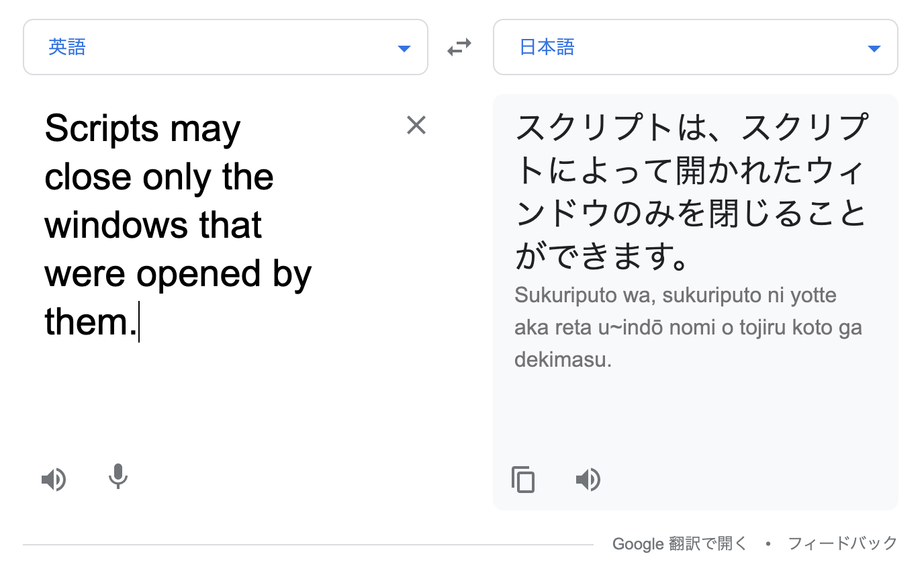This screenshot has width=924, height=579.
Task: Place cursor after 'them.' in the input
Action: [139, 322]
